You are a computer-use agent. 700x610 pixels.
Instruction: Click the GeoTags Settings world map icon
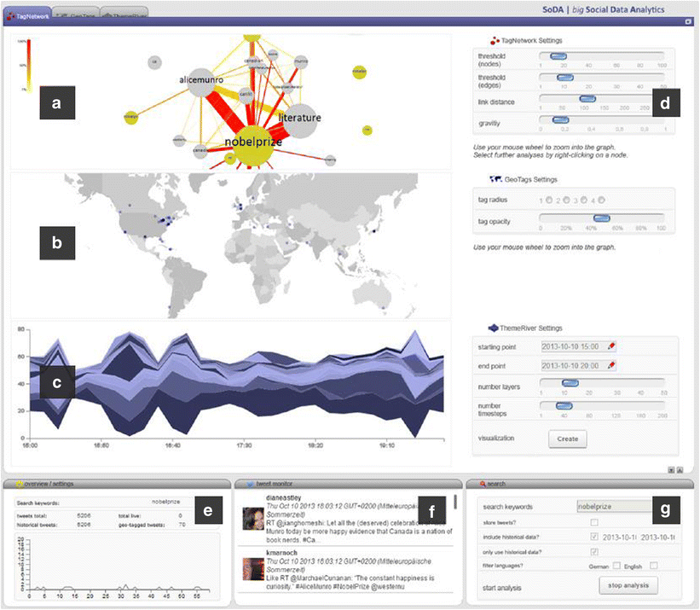(495, 179)
